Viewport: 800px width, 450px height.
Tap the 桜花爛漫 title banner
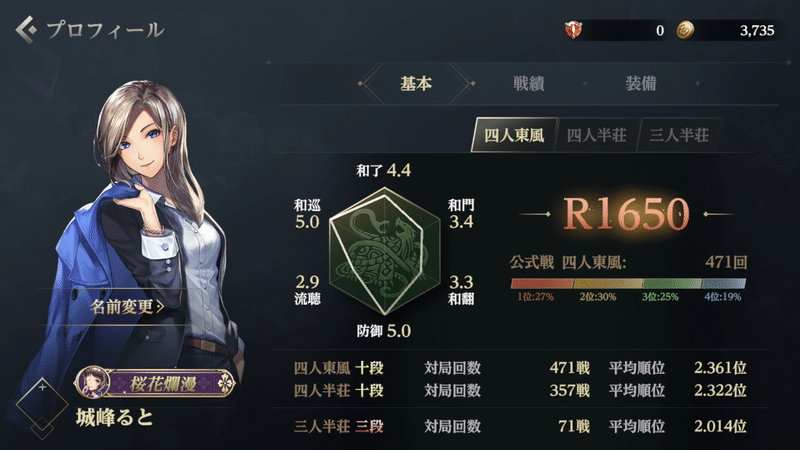[155, 383]
